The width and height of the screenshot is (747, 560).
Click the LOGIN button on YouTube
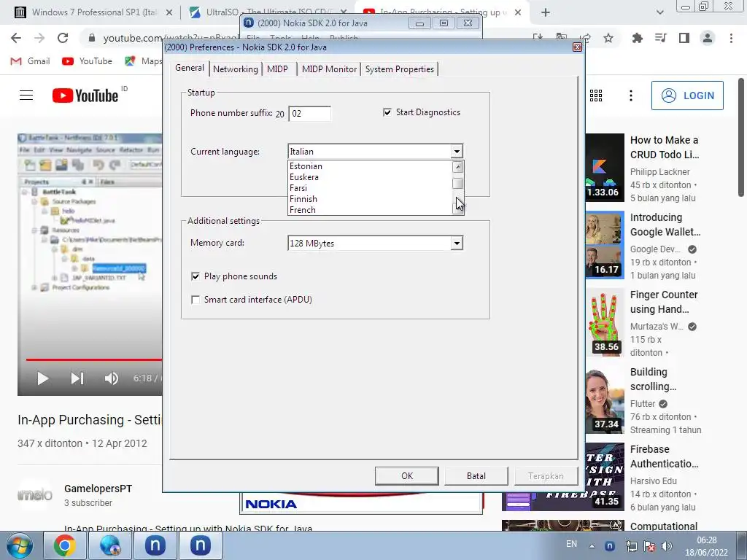click(x=687, y=96)
